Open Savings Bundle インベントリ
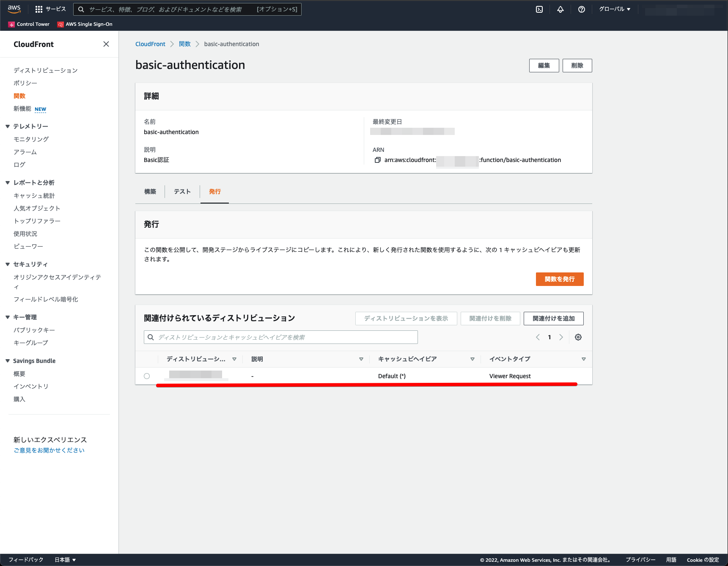Viewport: 728px width, 566px height. [x=31, y=386]
